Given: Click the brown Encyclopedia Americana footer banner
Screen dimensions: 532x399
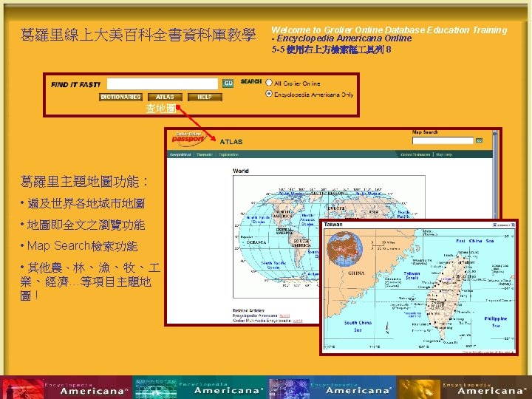Looking at the screenshot, I should (x=464, y=387).
